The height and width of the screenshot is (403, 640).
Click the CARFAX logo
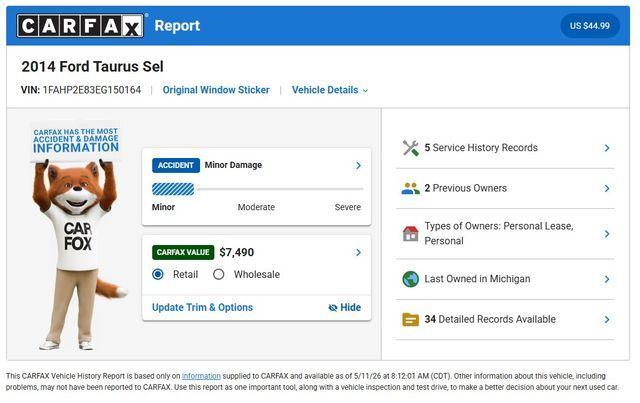tap(80, 26)
